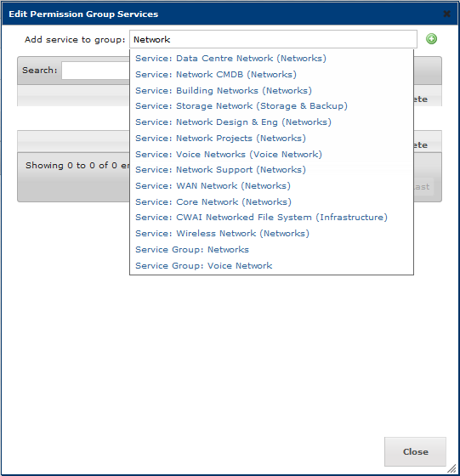The image size is (460, 476).
Task: Grab the dialog resize handle corner
Action: point(451,468)
